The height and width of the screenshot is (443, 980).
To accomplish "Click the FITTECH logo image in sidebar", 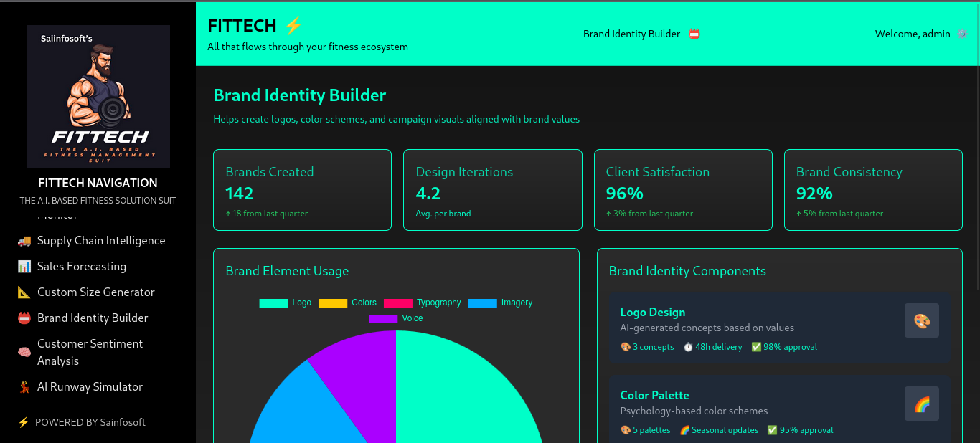I will coord(98,97).
